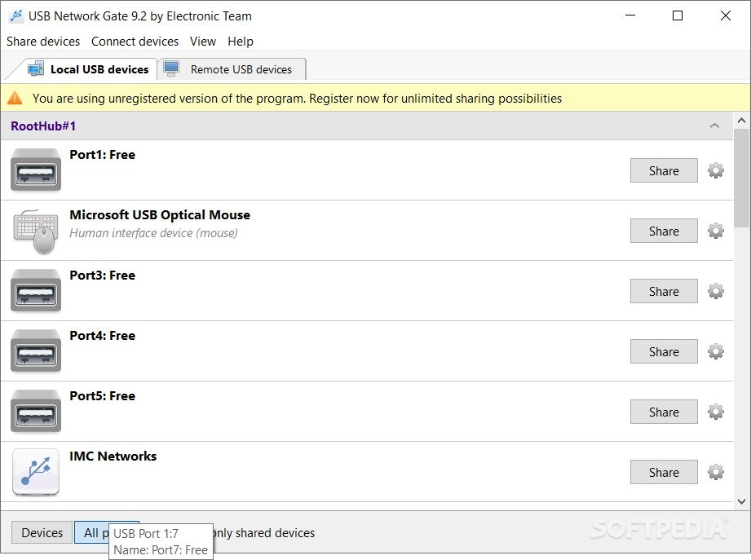This screenshot has height=560, width=751.
Task: Select the keyboard and mouse device icon
Action: tap(36, 231)
